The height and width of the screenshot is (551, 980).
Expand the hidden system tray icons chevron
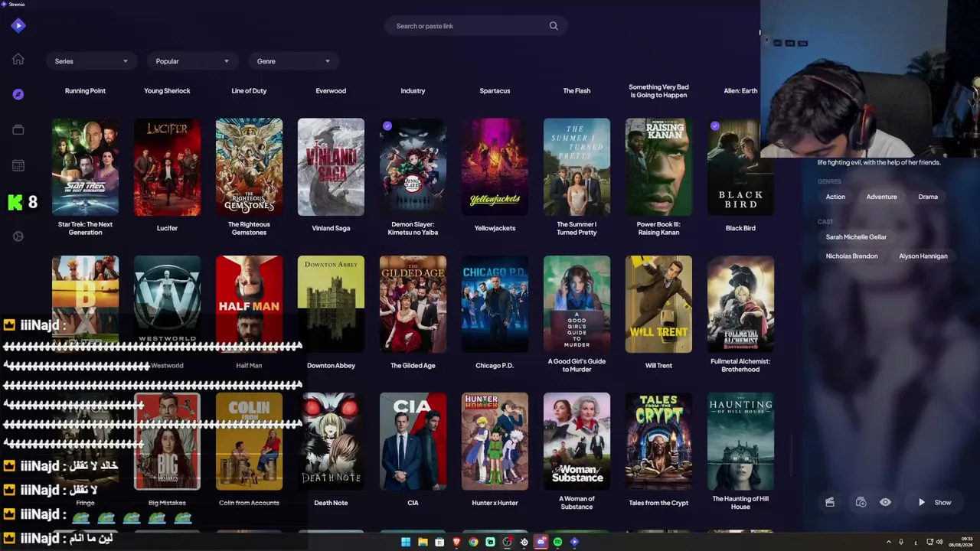[x=889, y=542]
